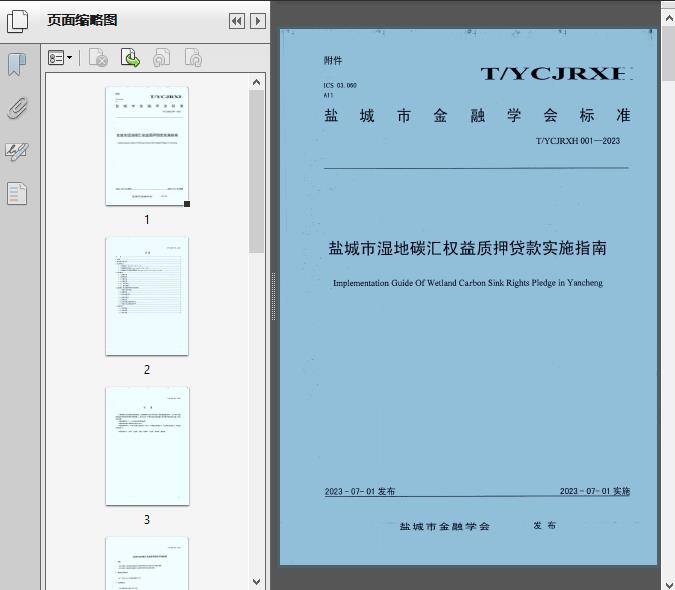
Task: Open the Attachments paperclip panel
Action: (x=17, y=108)
